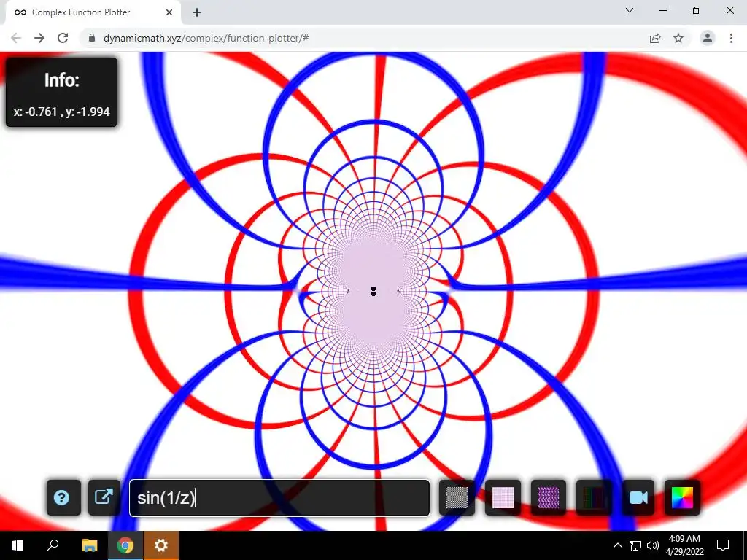Select the light pink grid texture option
747x560 pixels.
pos(503,497)
